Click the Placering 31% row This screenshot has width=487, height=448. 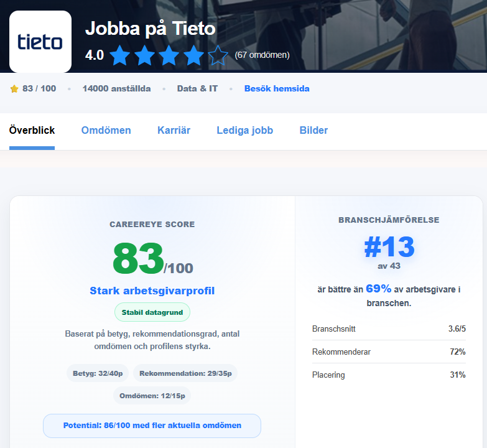[x=389, y=375]
